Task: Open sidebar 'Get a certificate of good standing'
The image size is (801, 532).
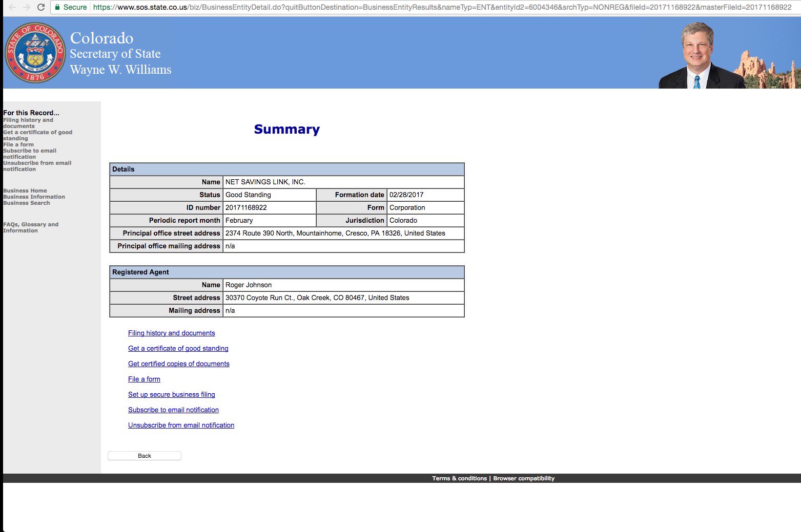Action: pyautogui.click(x=37, y=135)
